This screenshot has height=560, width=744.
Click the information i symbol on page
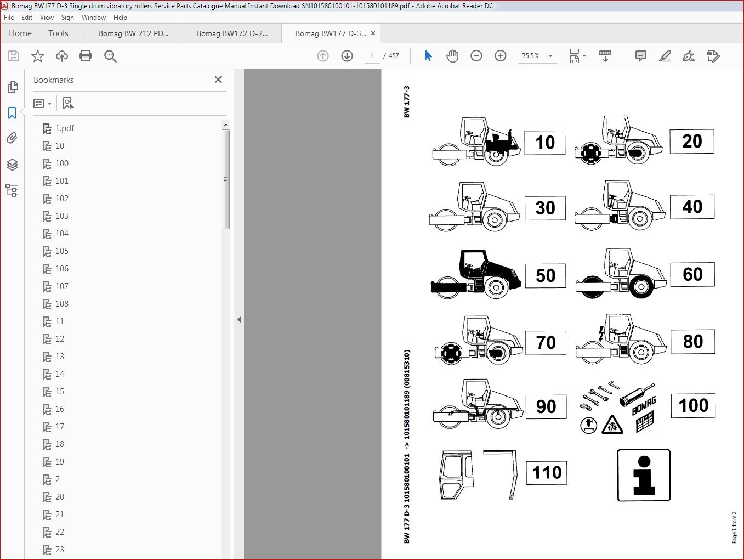point(644,475)
